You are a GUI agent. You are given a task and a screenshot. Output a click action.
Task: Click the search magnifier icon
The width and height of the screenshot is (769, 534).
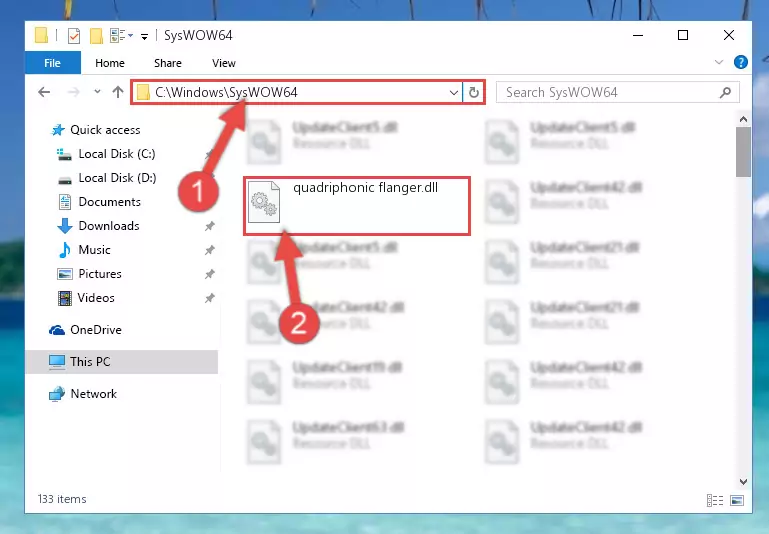click(725, 92)
